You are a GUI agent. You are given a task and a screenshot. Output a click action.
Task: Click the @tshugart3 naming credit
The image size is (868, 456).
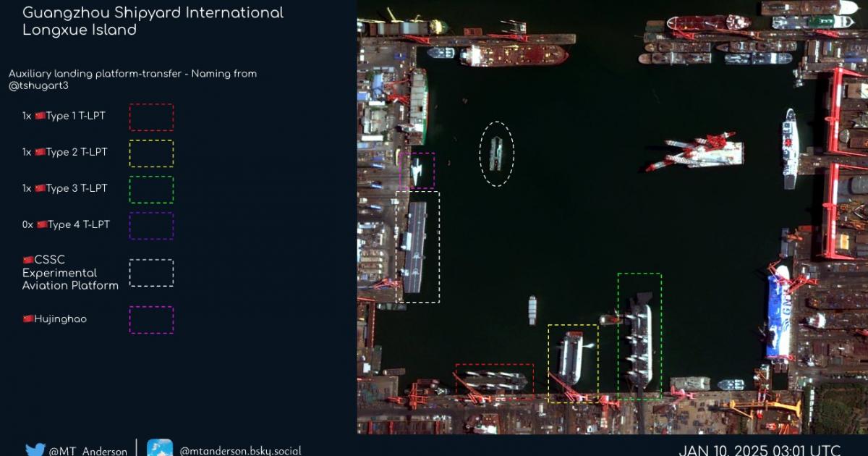coord(36,85)
